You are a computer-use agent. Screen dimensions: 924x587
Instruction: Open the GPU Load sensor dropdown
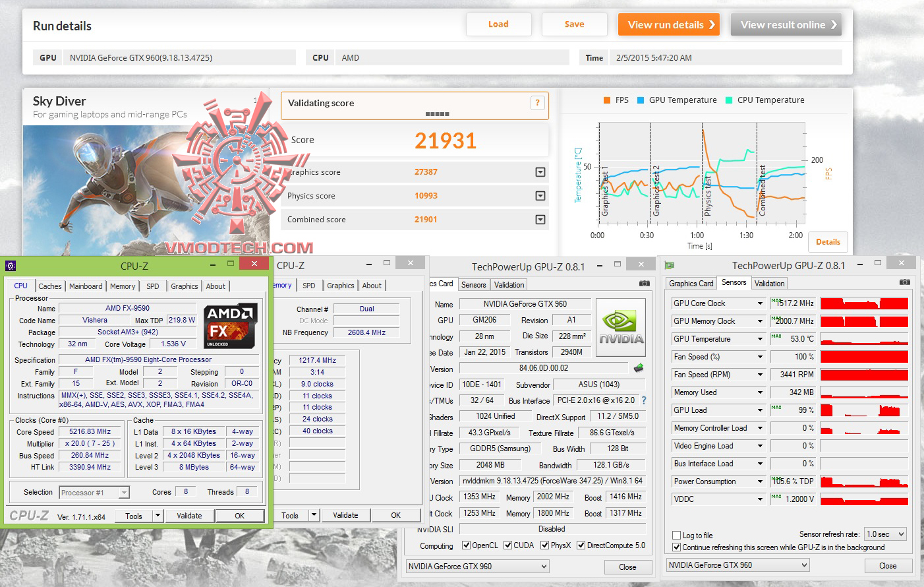pos(760,410)
